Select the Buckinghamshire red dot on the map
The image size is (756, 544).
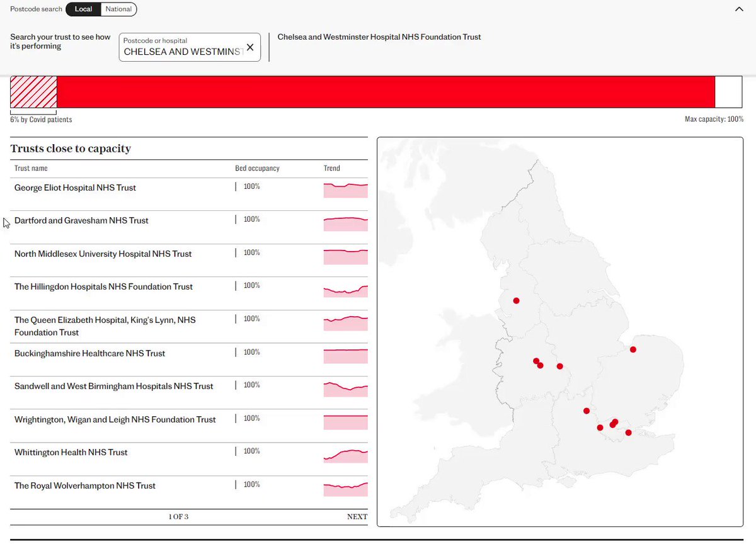[x=587, y=411]
